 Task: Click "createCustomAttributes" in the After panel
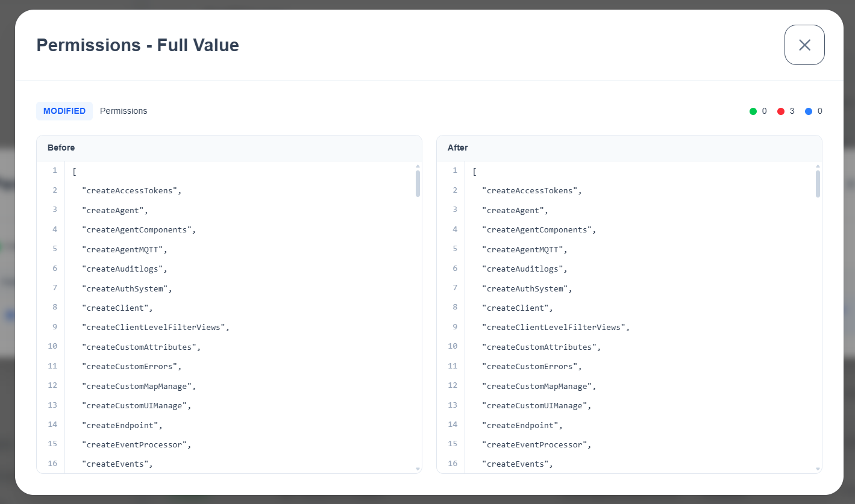tap(541, 347)
